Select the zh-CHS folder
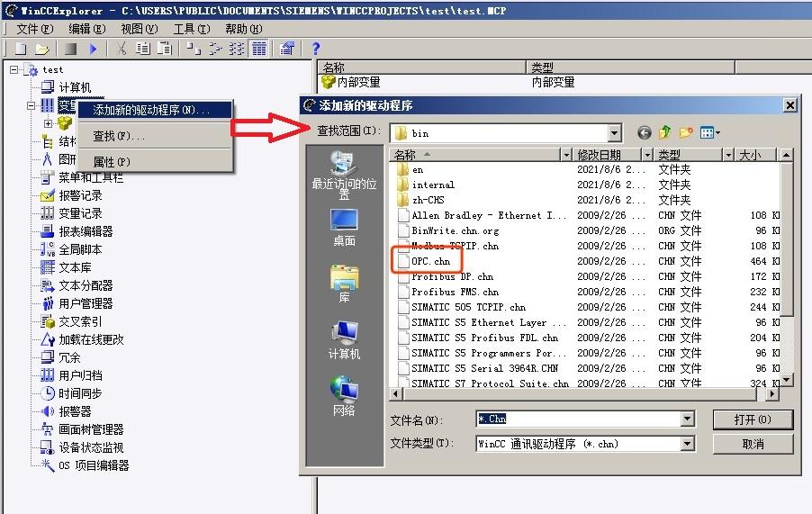 tap(420, 201)
